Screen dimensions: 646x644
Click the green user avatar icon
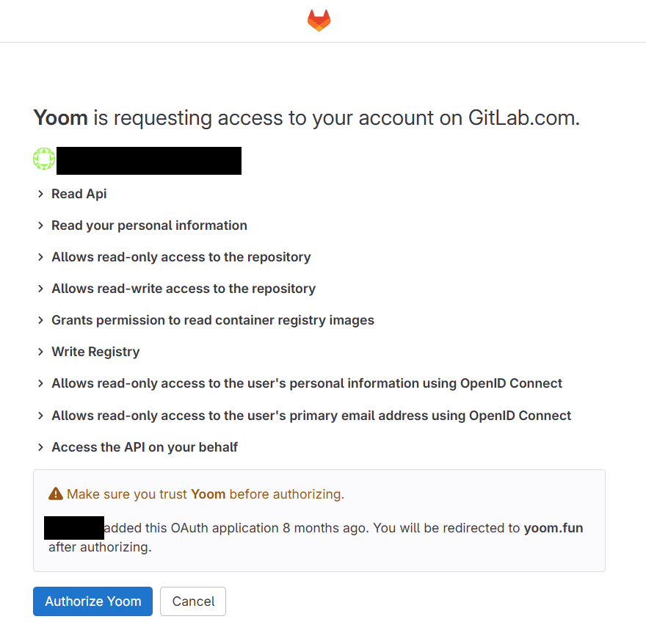tap(44, 159)
